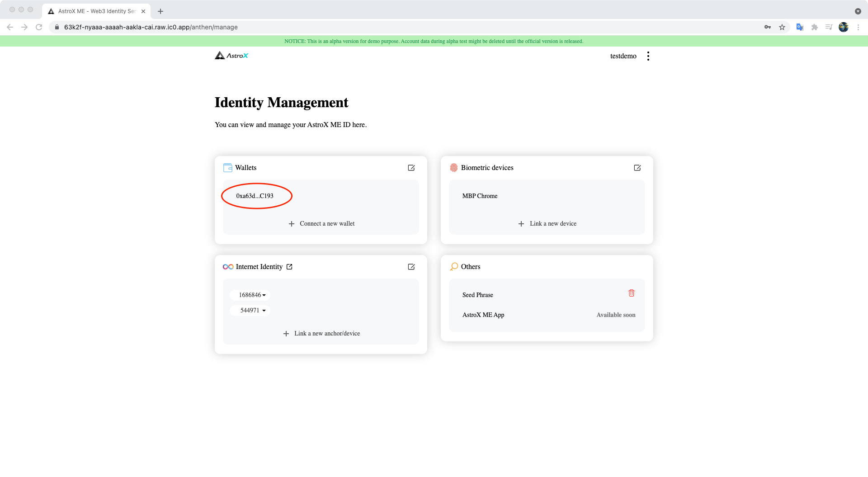Open a new browser tab

[x=160, y=11]
